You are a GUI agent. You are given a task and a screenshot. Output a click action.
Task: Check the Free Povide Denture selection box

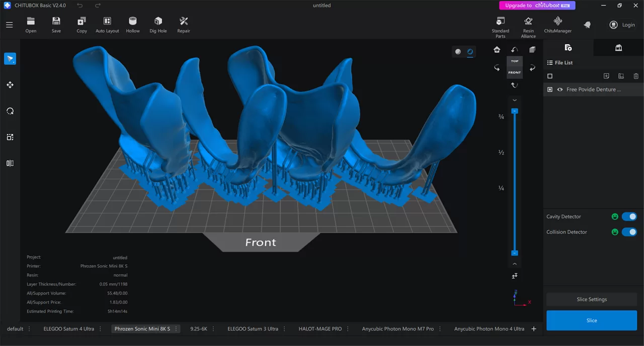[549, 90]
